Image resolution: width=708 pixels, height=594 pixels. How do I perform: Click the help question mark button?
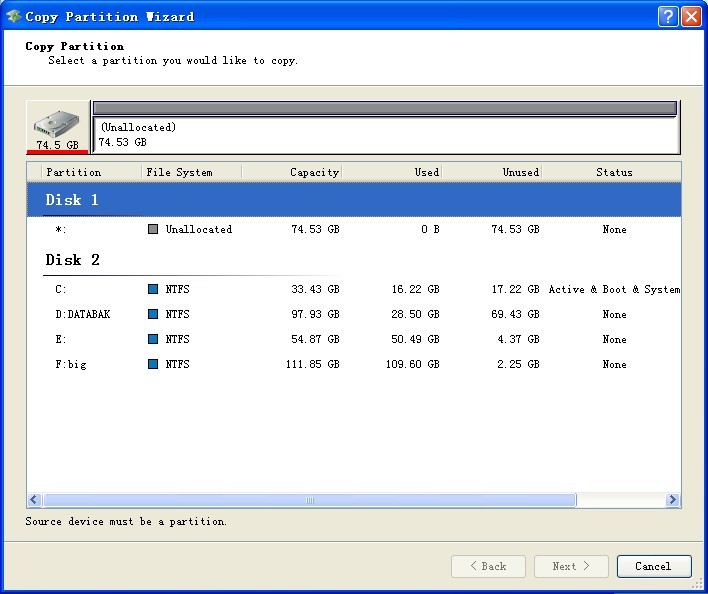pyautogui.click(x=668, y=17)
